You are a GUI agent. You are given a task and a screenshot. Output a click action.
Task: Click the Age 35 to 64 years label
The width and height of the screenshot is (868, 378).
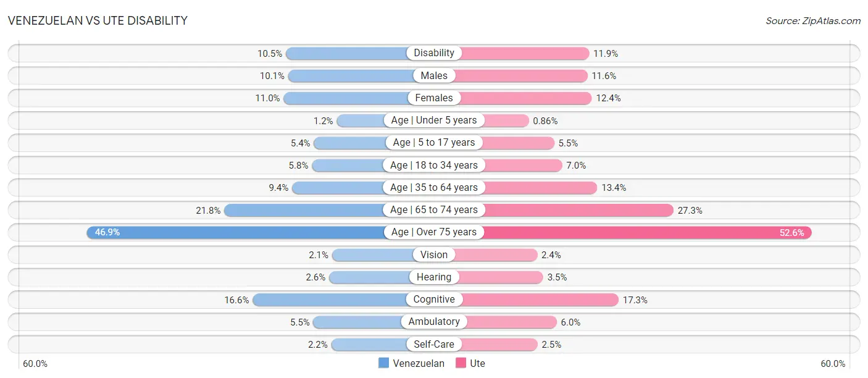pyautogui.click(x=434, y=187)
